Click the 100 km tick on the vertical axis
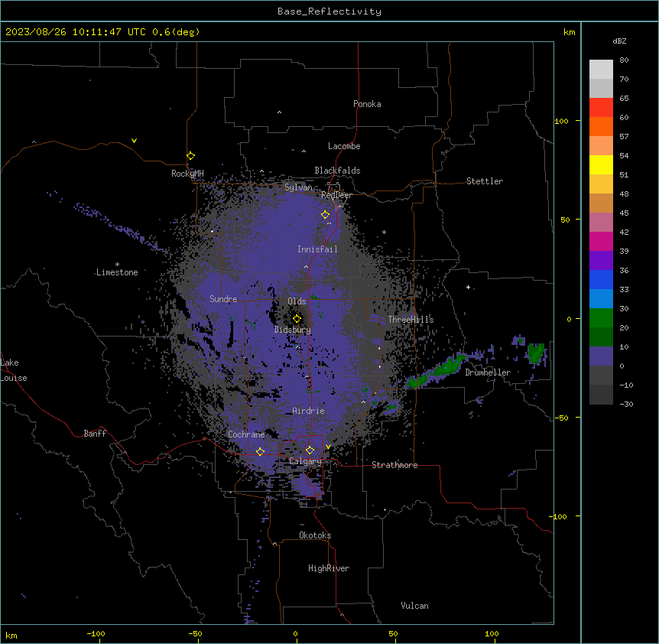Screen dimensions: 659x644 click(x=561, y=121)
